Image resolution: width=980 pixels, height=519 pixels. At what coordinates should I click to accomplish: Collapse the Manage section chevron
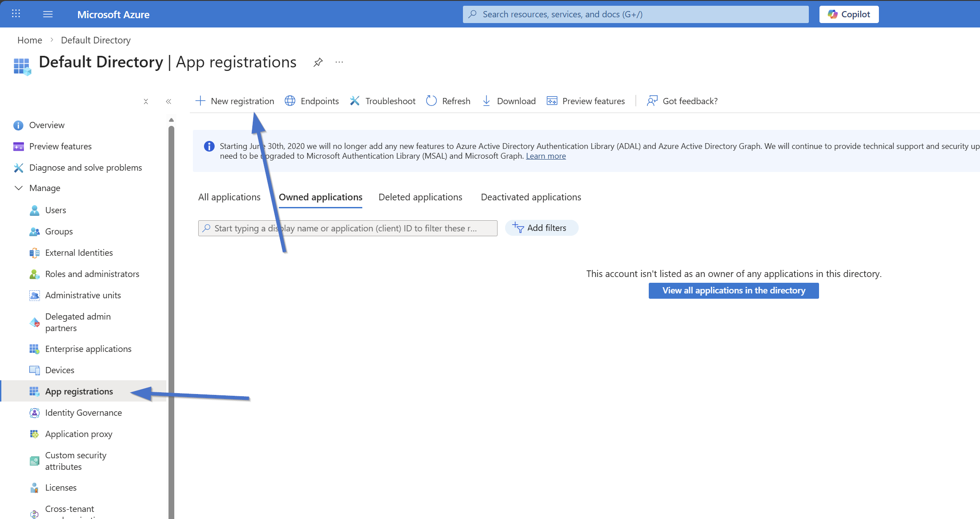[19, 188]
